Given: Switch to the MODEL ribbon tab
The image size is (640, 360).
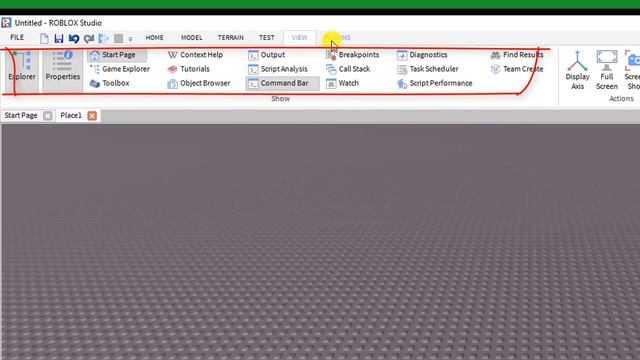Looking at the screenshot, I should click(x=191, y=38).
